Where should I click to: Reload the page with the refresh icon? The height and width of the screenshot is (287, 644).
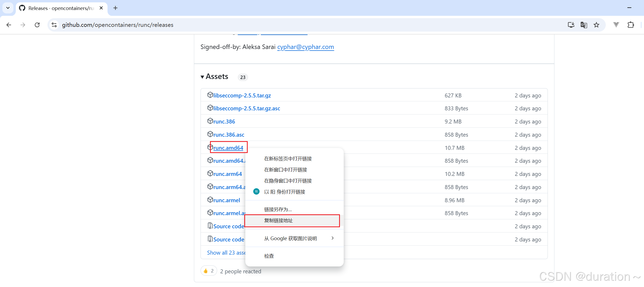pyautogui.click(x=37, y=25)
